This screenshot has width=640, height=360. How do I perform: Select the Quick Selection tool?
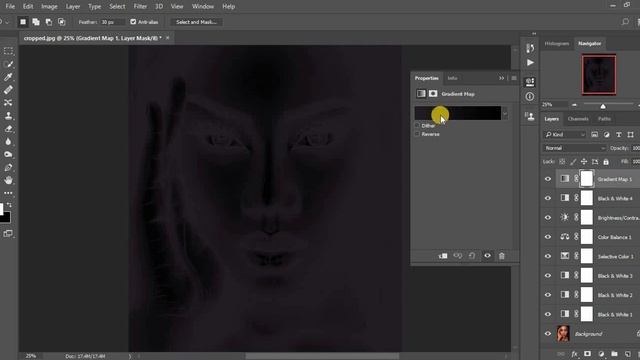[8, 64]
